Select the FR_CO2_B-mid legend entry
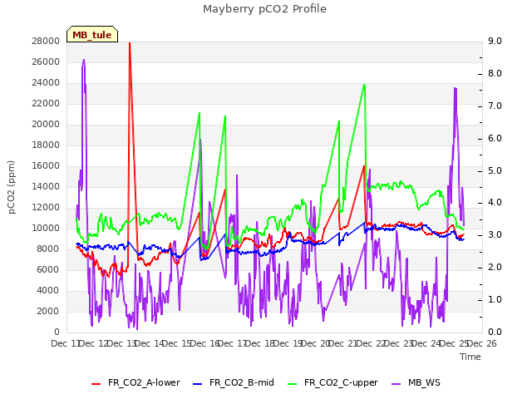This screenshot has width=532, height=399. coord(234,382)
